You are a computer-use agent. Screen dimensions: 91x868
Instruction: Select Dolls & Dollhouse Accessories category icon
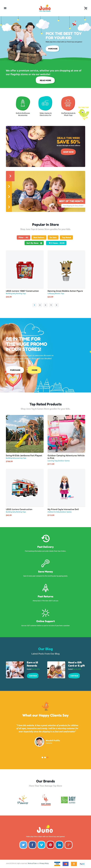[23, 103]
